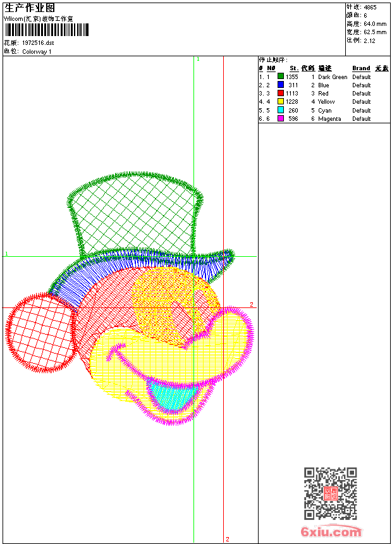Click the height value "64.0 mm"
Image resolution: width=392 pixels, height=544 pixels.
point(375,23)
